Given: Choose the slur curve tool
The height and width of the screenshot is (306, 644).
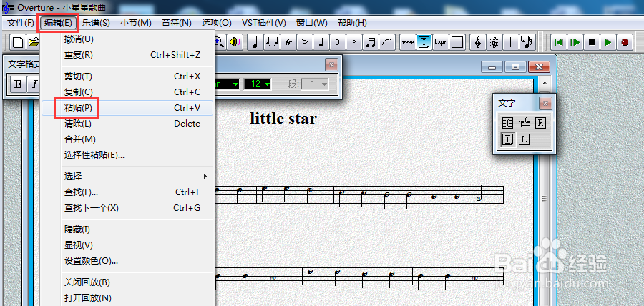Looking at the screenshot, I should pyautogui.click(x=386, y=42).
